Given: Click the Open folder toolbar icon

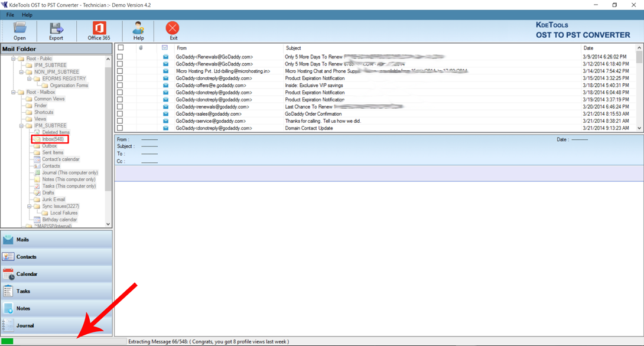Looking at the screenshot, I should click(19, 31).
